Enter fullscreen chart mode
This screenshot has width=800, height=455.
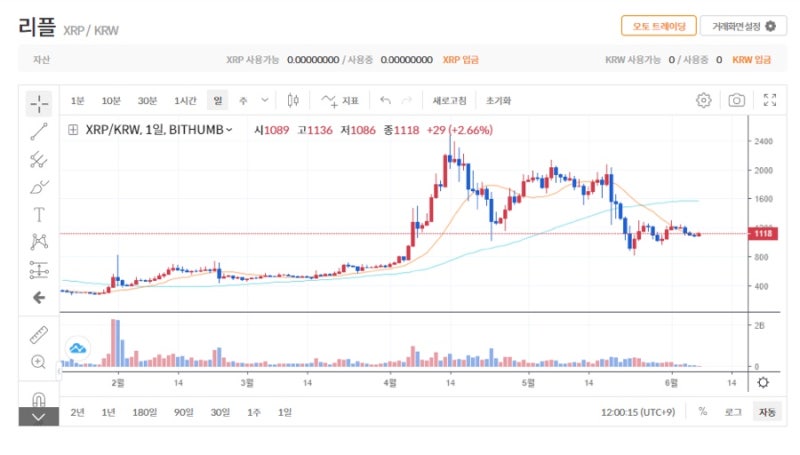[770, 100]
